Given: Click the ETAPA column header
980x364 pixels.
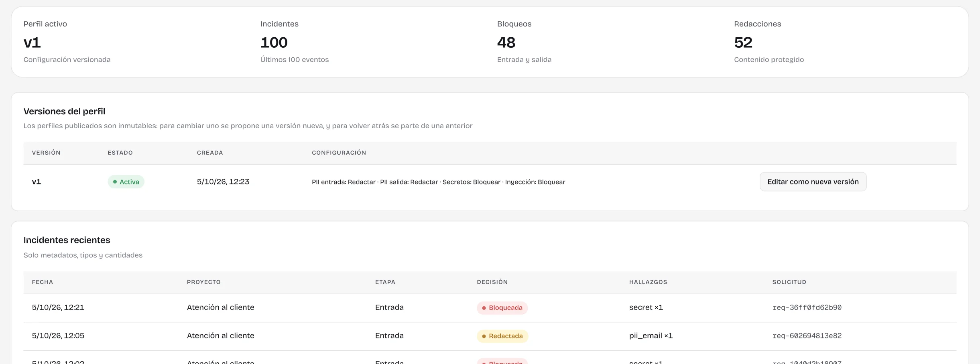Looking at the screenshot, I should [385, 282].
